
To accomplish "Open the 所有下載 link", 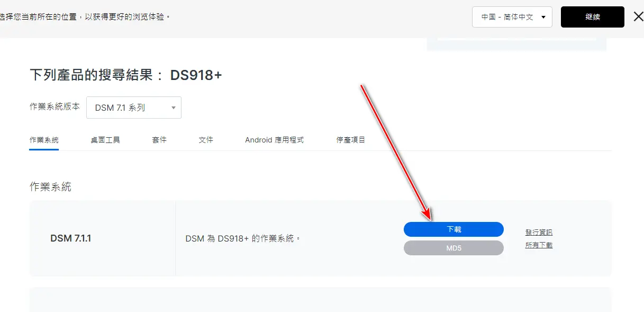I will coord(539,245).
